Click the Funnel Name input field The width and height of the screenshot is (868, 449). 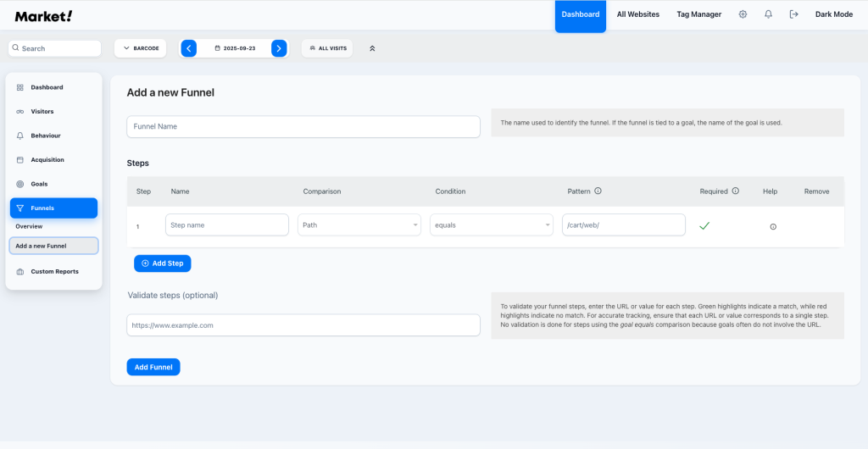pyautogui.click(x=303, y=126)
